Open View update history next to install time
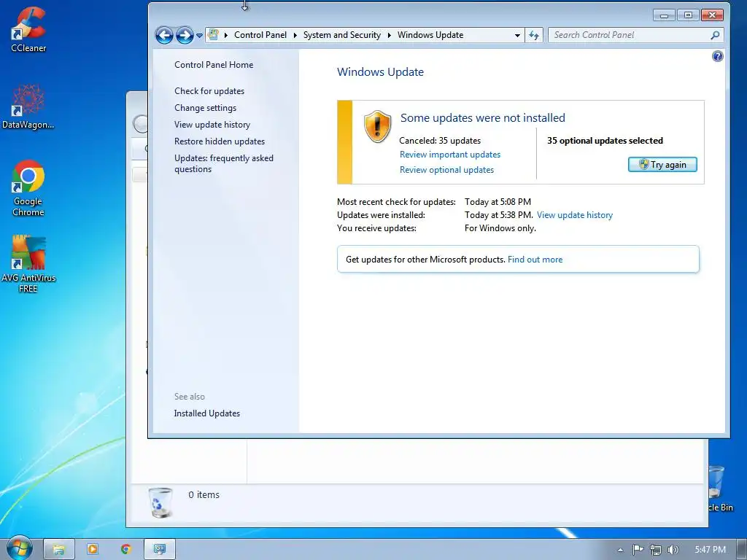 click(575, 215)
